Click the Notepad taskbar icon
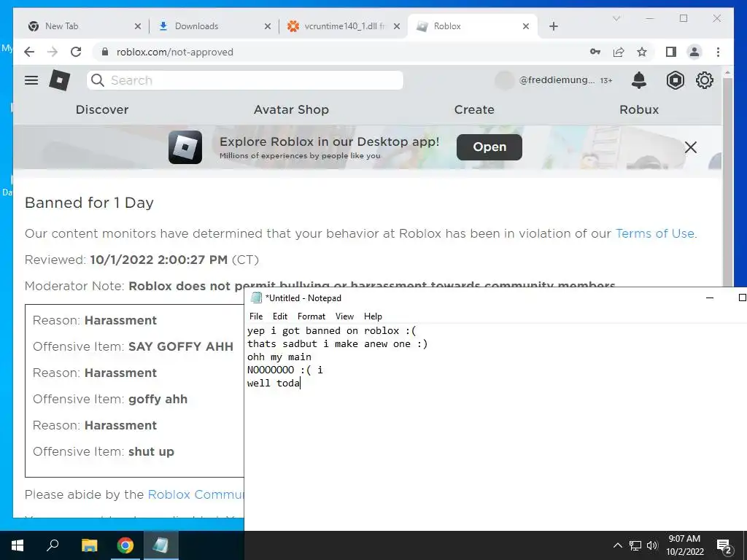This screenshot has height=560, width=747. [160, 545]
